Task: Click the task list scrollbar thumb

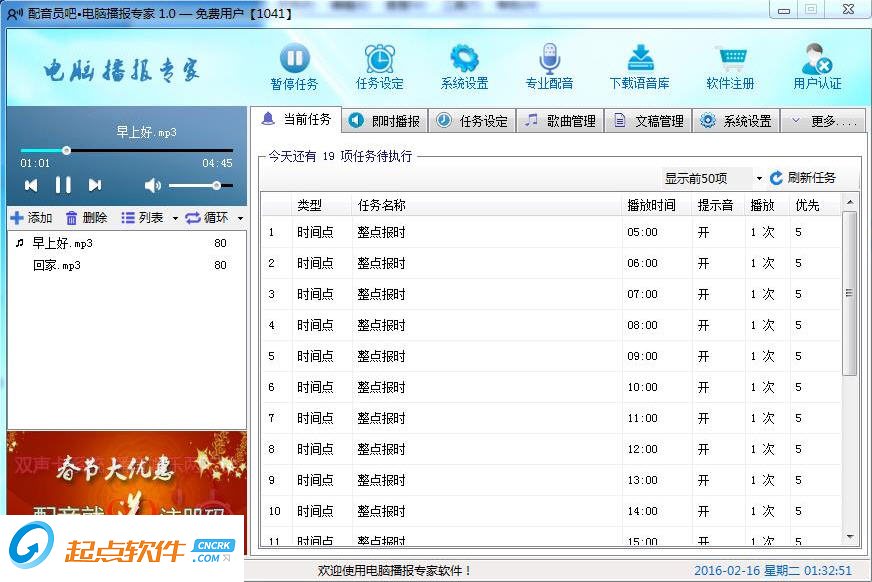Action: (x=849, y=294)
